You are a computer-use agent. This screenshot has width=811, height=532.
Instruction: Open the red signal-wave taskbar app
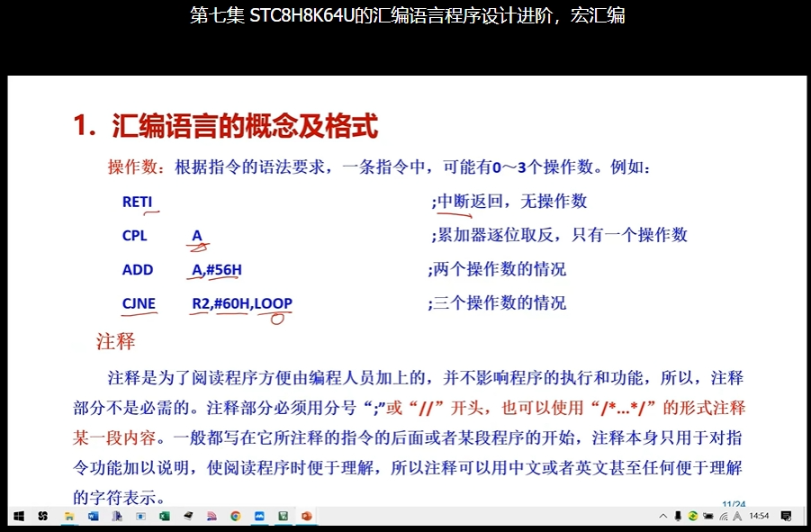212,516
